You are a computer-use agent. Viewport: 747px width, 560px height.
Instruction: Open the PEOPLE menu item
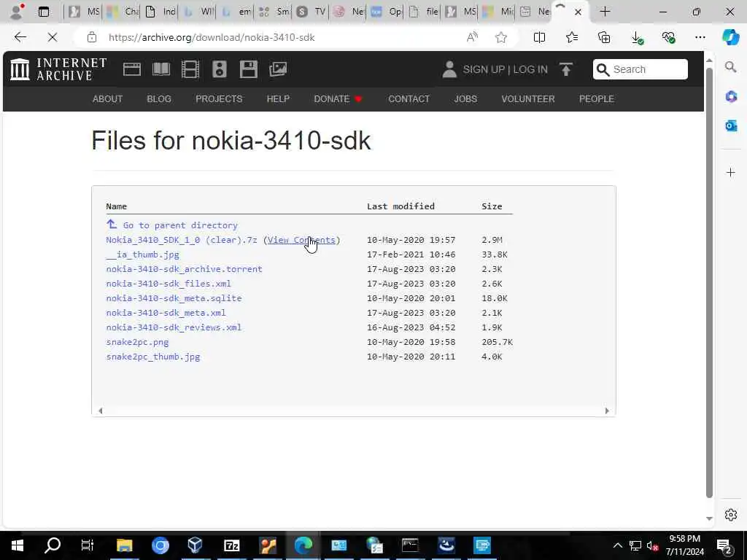(x=597, y=99)
